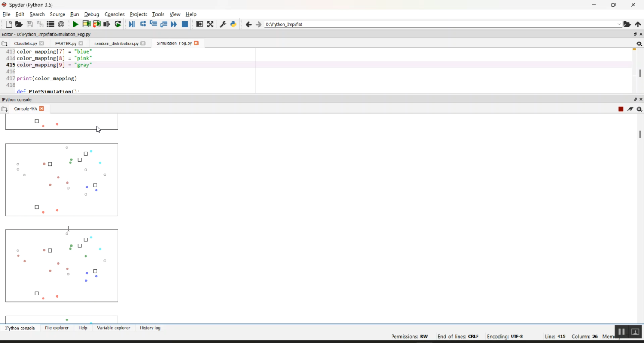Change to the parent directory

pos(638,24)
